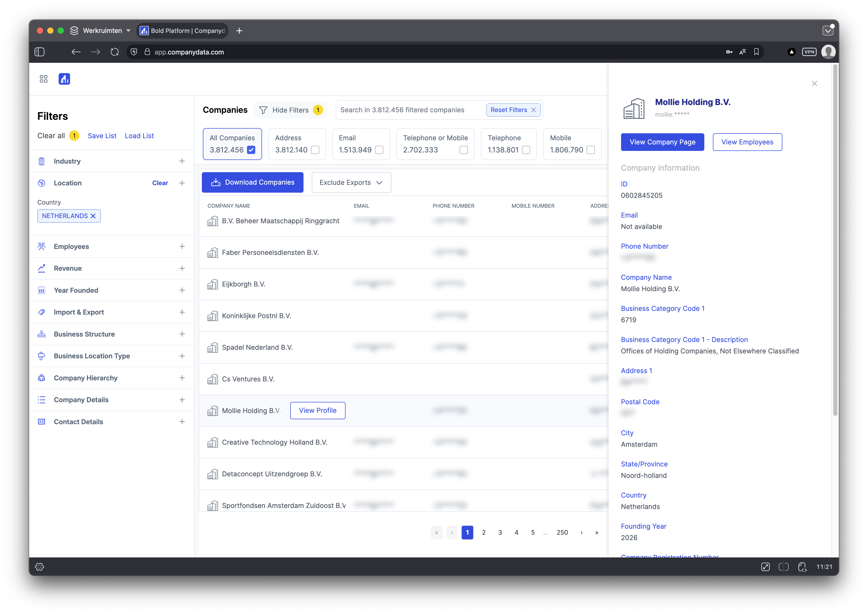The image size is (868, 614).
Task: Click View Profile for Mollie Holding
Action: [x=318, y=411]
